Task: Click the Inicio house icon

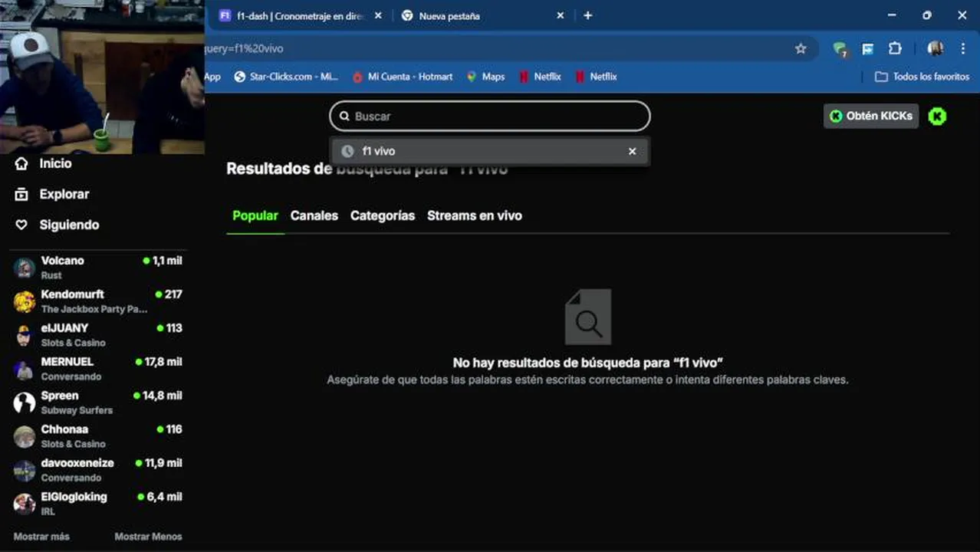Action: [x=22, y=163]
